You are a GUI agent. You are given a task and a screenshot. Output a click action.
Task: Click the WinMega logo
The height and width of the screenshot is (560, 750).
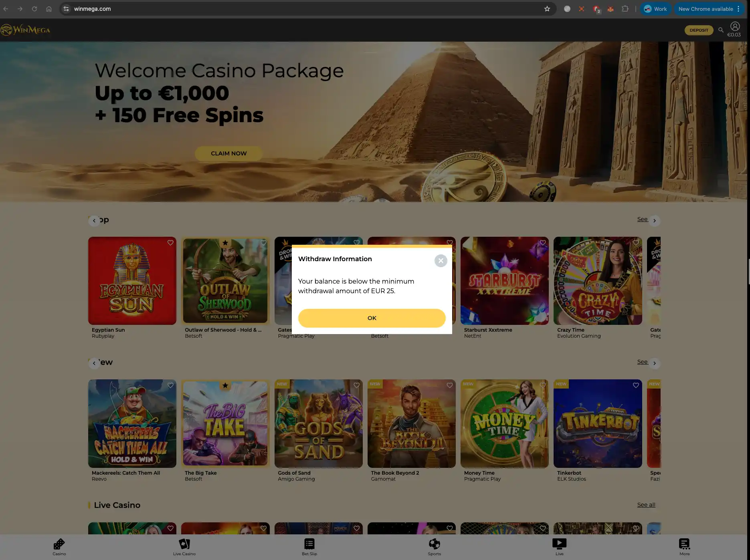tap(25, 30)
